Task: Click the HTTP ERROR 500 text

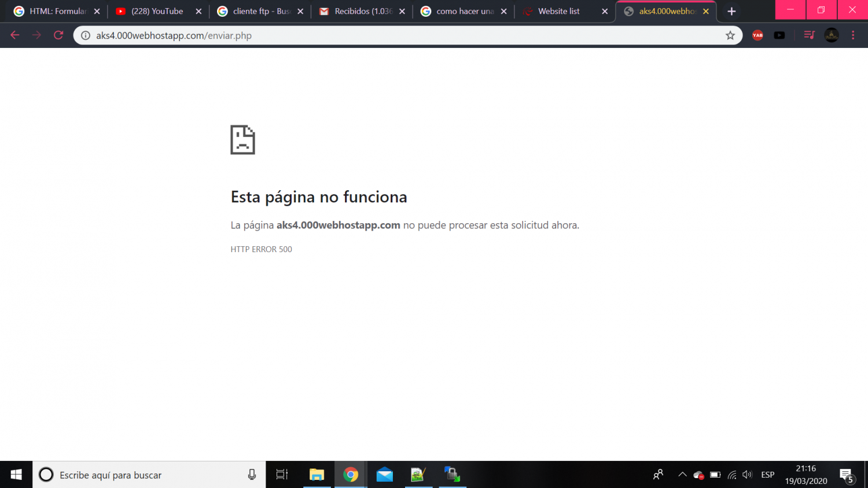Action: pyautogui.click(x=261, y=249)
